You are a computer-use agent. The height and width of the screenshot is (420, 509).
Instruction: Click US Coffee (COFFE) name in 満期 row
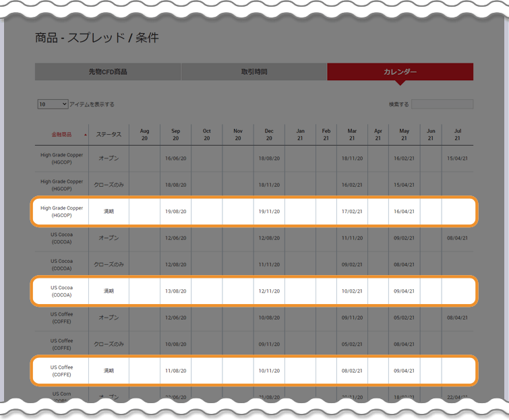pyautogui.click(x=61, y=371)
